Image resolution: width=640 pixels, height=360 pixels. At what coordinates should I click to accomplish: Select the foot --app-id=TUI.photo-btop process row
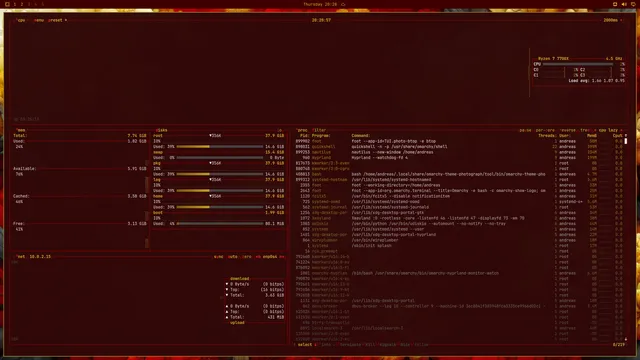[459, 141]
